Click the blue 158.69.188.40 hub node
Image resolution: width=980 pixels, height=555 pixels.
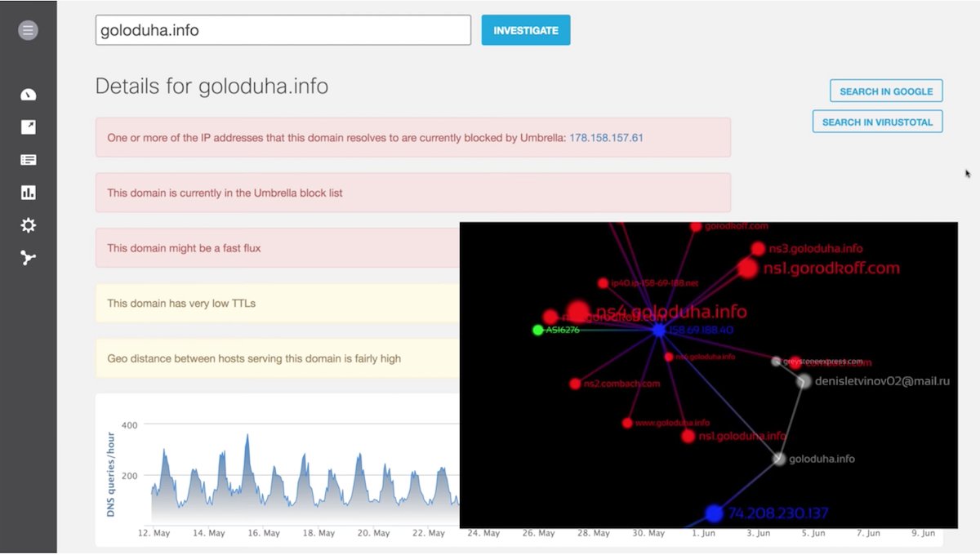tap(658, 331)
